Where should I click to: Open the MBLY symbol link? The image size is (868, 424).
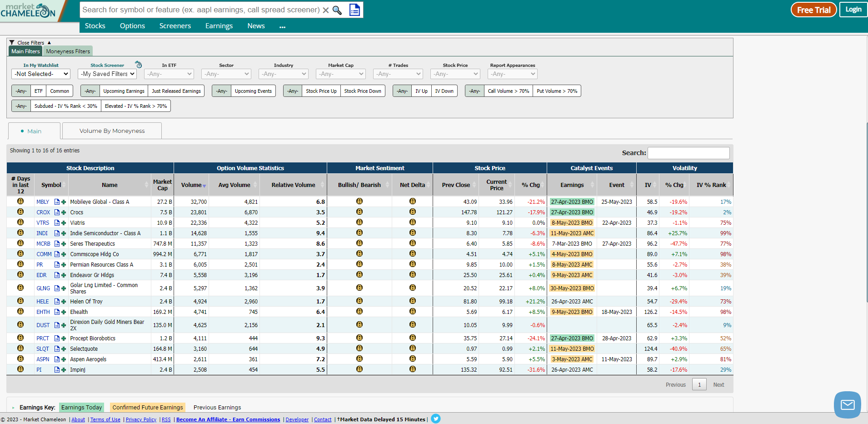(43, 202)
